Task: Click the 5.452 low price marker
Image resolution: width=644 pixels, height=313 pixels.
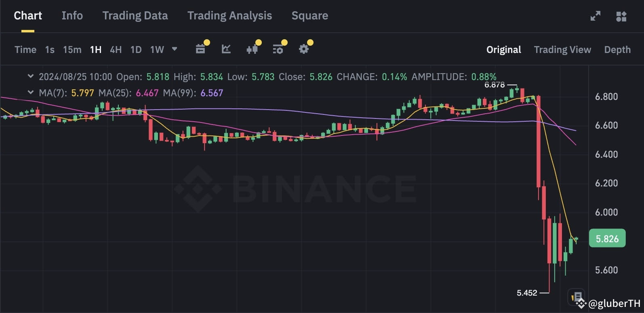Action: pyautogui.click(x=527, y=293)
